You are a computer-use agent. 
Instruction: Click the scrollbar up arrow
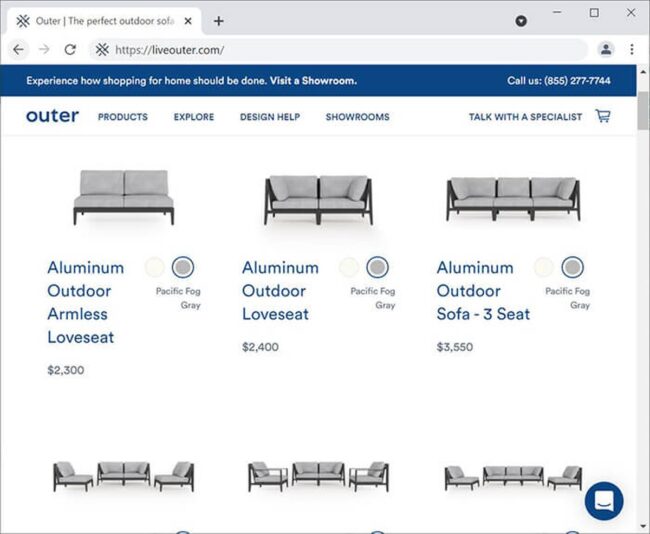click(643, 71)
